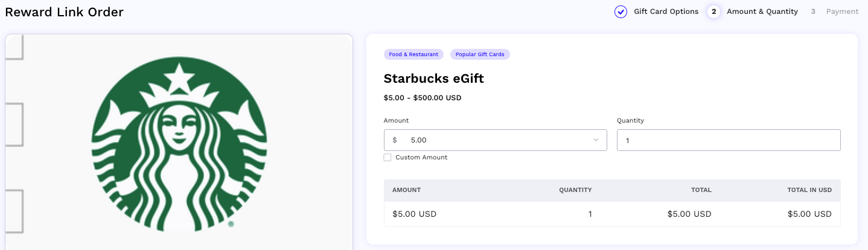This screenshot has height=250, width=868.
Task: Click the Popular Gift Cards tag
Action: click(x=480, y=54)
